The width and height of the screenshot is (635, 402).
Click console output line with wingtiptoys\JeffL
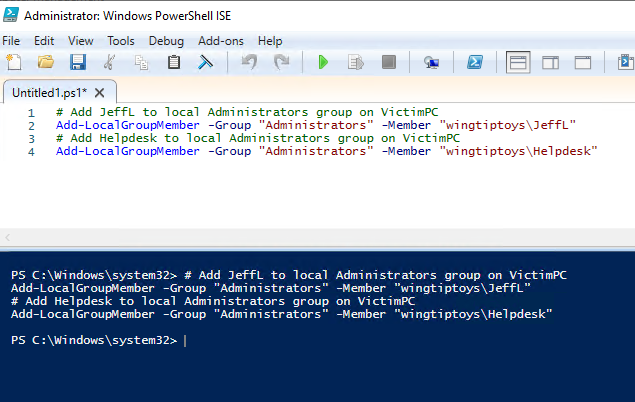tap(271, 288)
